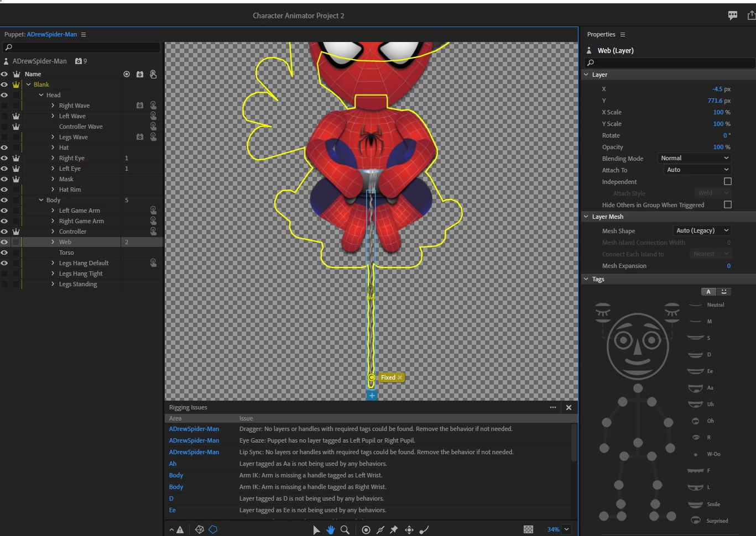Select the Zoom magnifier tool
Screen dimensions: 756x536
point(345,529)
